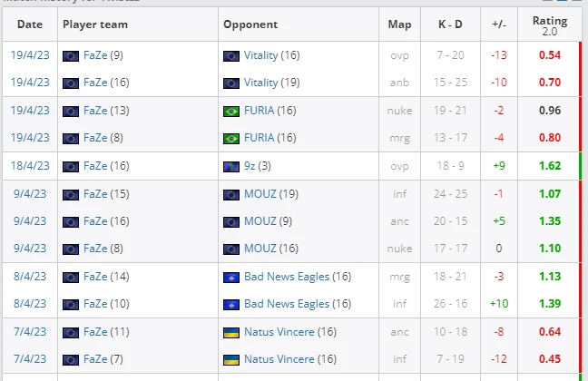
Task: Open the 9z opponent team link
Action: click(x=250, y=166)
